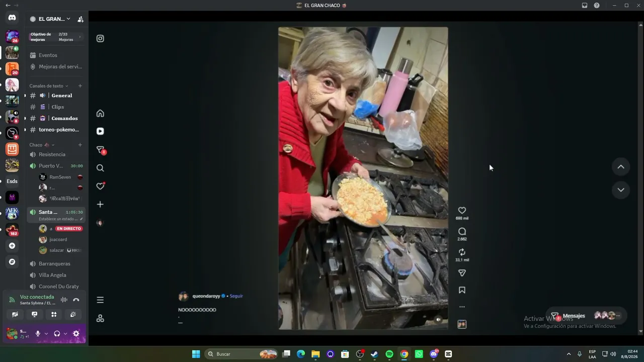The image size is (644, 362).
Task: Repost the reel
Action: 462,252
